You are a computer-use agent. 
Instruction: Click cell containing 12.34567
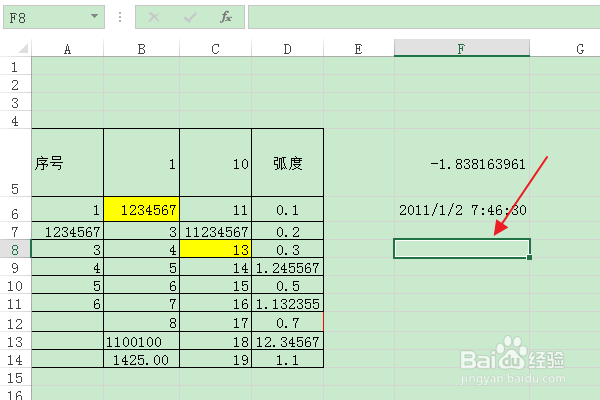click(x=287, y=341)
